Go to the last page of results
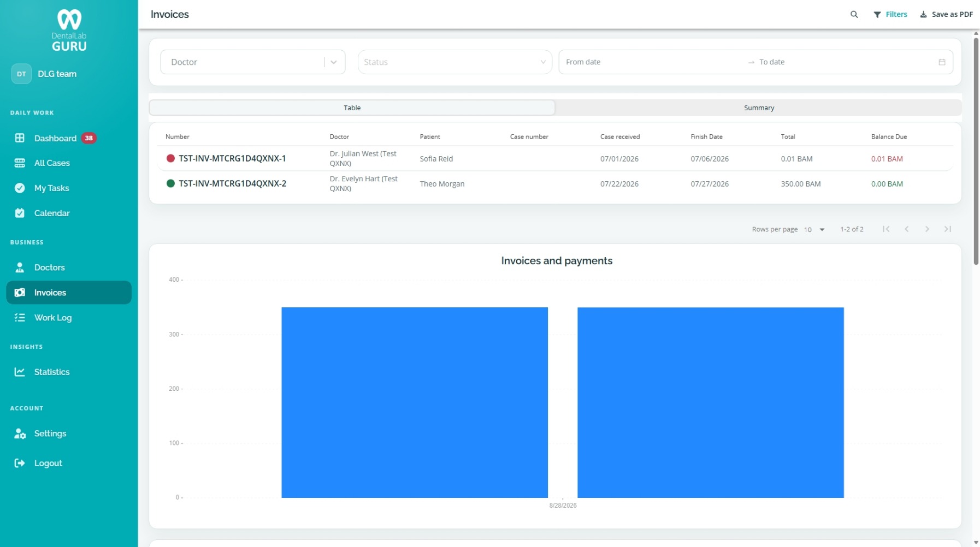Image resolution: width=980 pixels, height=547 pixels. coord(948,229)
